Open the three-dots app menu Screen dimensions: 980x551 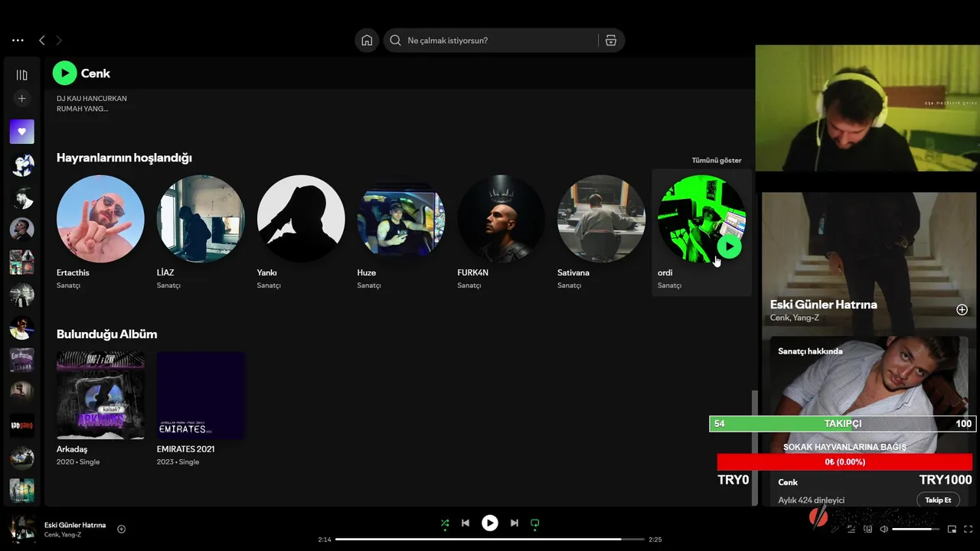coord(18,41)
